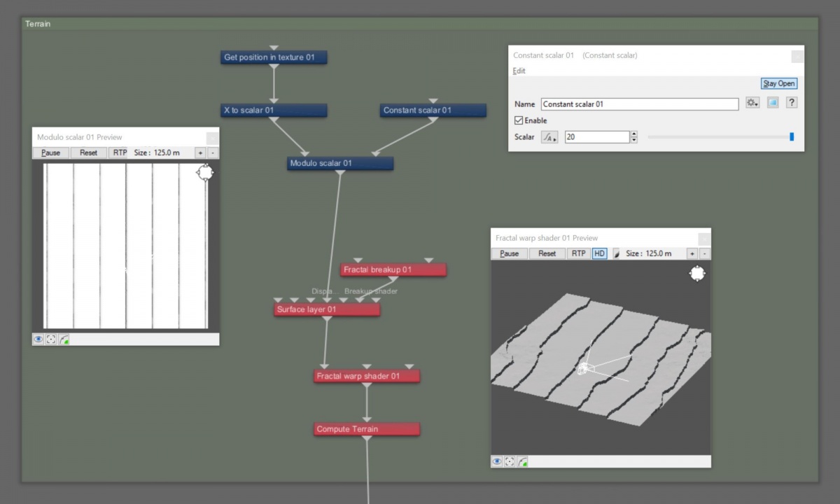
Task: Toggle HD mode in Fractal warp shader preview
Action: pos(599,253)
